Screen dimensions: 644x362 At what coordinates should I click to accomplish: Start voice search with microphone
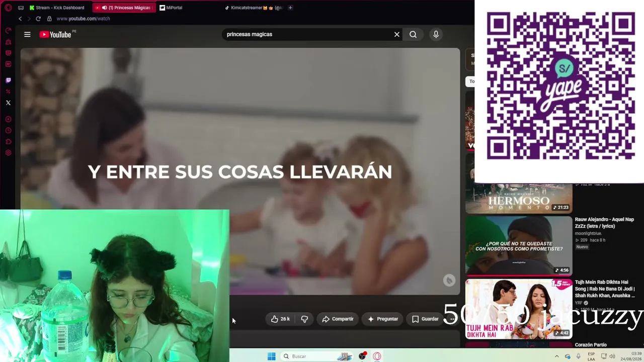click(436, 34)
